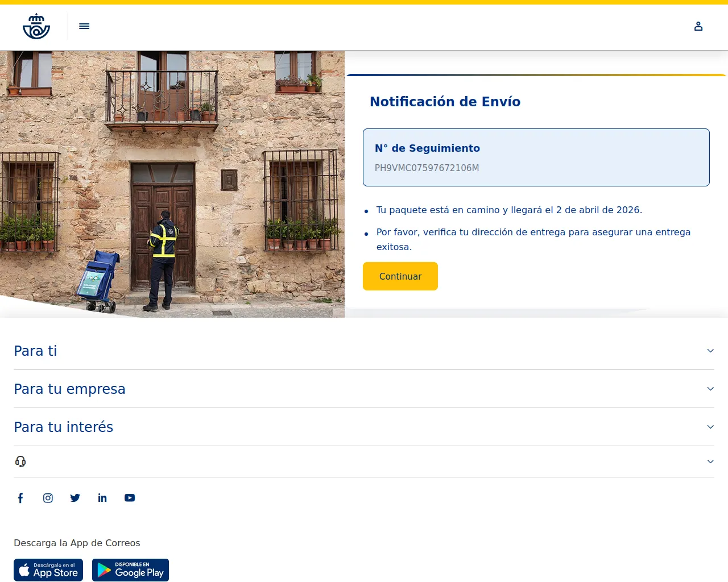Click the user account icon
This screenshot has width=728, height=582.
[698, 26]
